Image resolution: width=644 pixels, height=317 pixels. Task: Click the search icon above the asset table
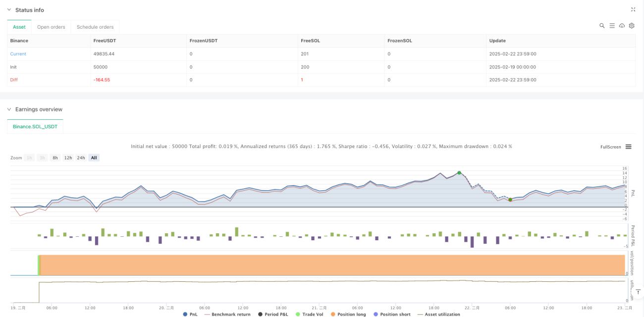pyautogui.click(x=602, y=26)
